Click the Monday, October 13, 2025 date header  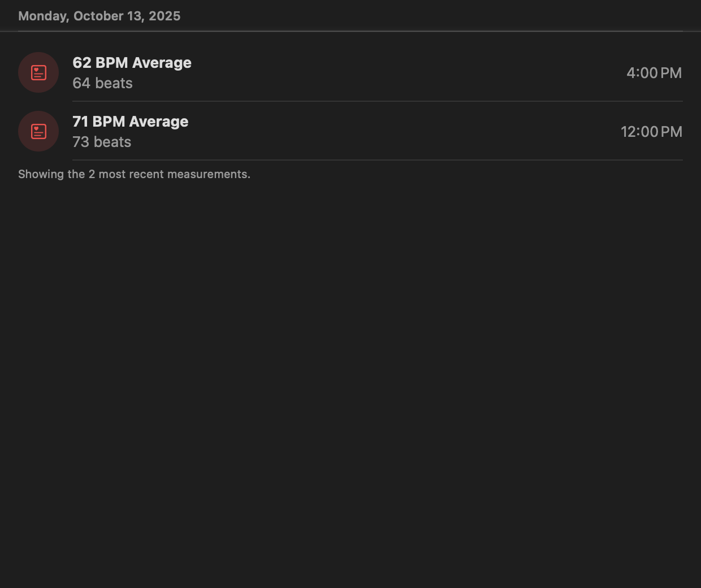(99, 16)
